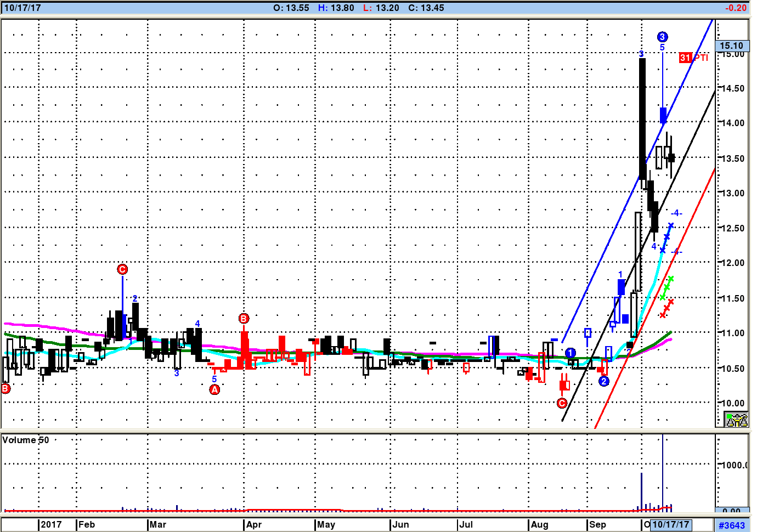Click red circled C marker below August low
768x532 pixels.
click(x=562, y=403)
